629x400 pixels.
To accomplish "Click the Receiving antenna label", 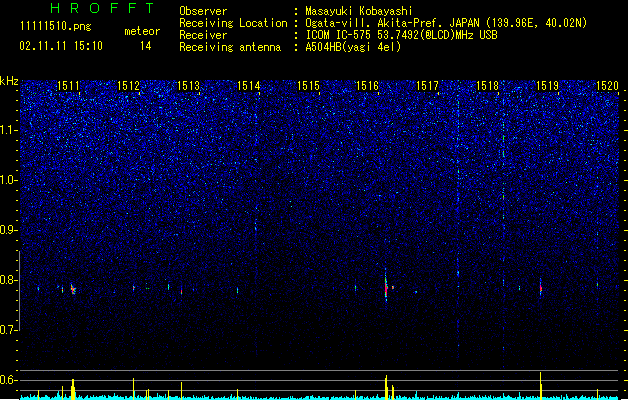I will [x=230, y=47].
